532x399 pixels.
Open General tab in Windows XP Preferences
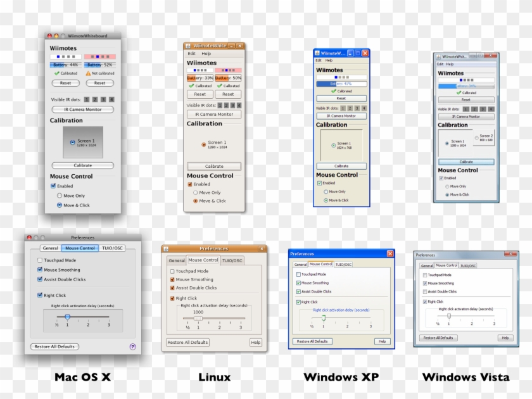point(300,265)
